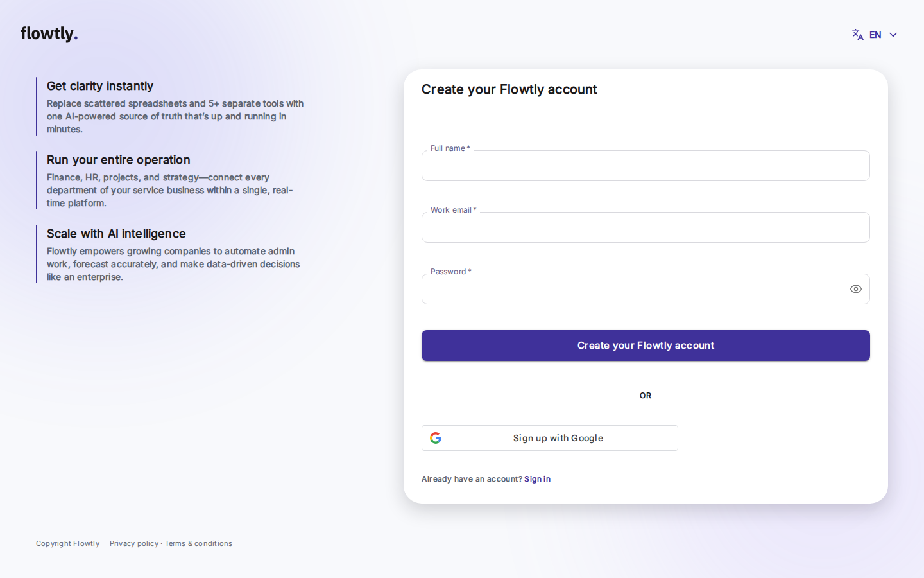Viewport: 924px width, 578px height.
Task: Click the Google logo icon
Action: click(436, 438)
